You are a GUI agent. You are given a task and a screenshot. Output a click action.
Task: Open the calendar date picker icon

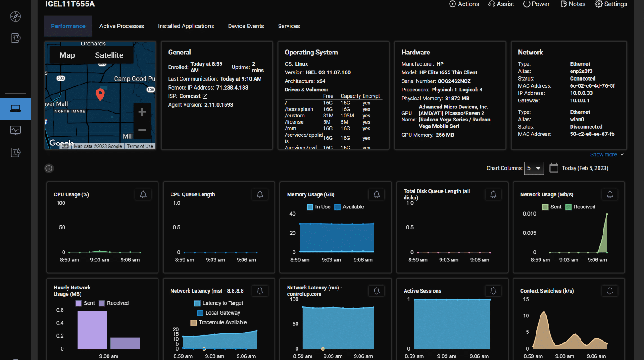click(x=554, y=168)
